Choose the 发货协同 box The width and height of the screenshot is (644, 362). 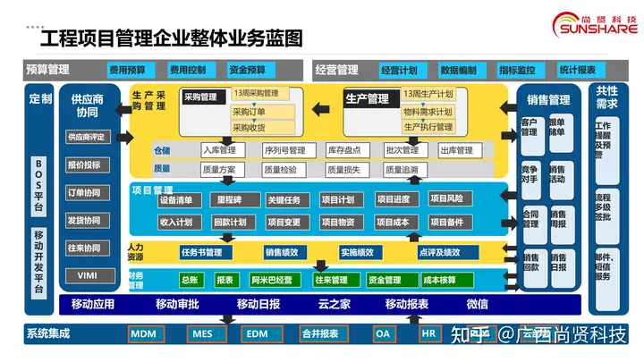(88, 221)
